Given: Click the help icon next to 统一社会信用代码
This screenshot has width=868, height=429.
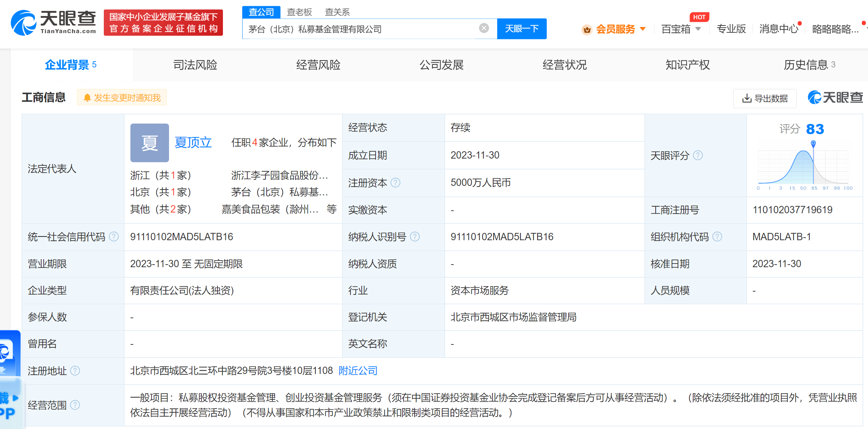Looking at the screenshot, I should pos(114,237).
